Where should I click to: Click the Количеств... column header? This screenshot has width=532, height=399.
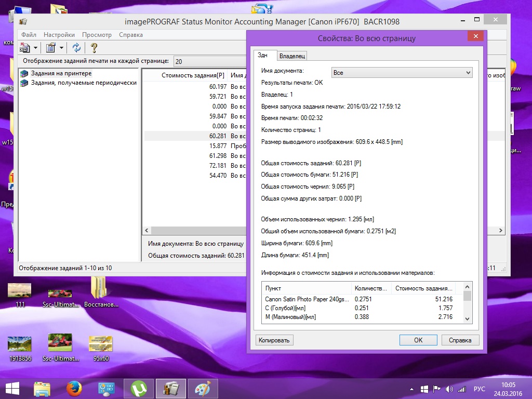coord(371,288)
